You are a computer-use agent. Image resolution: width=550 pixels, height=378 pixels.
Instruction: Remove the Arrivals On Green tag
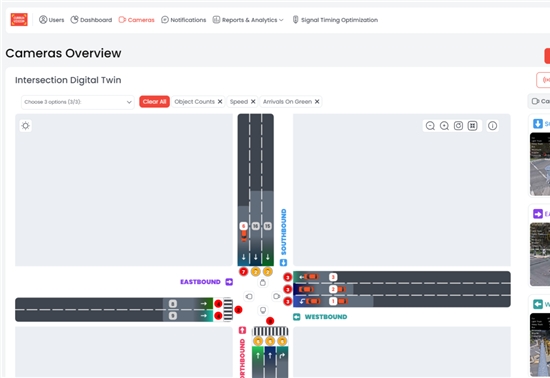point(317,102)
